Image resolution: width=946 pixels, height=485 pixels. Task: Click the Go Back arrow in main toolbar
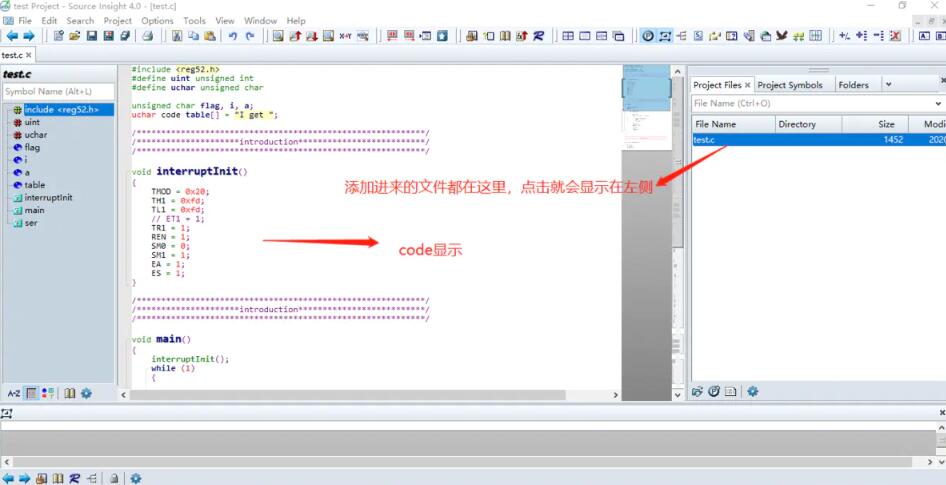coord(12,36)
